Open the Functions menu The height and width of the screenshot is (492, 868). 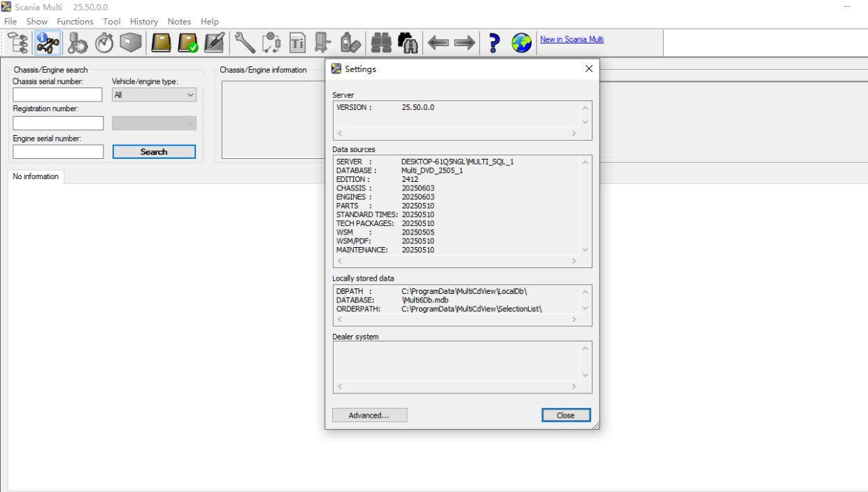pyautogui.click(x=76, y=22)
